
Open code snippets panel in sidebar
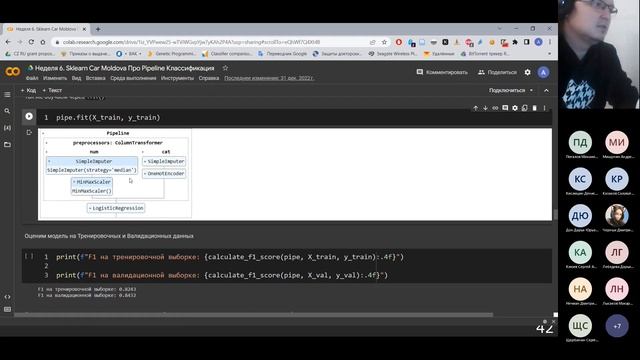click(7, 297)
